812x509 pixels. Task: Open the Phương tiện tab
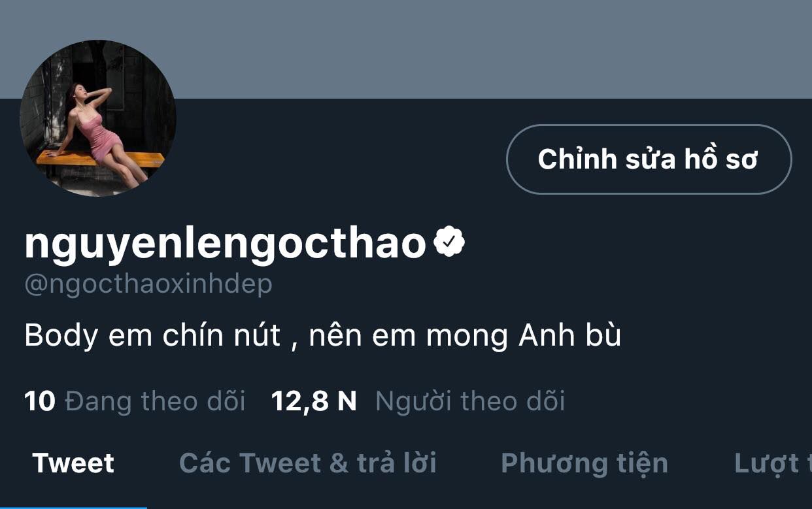click(584, 464)
